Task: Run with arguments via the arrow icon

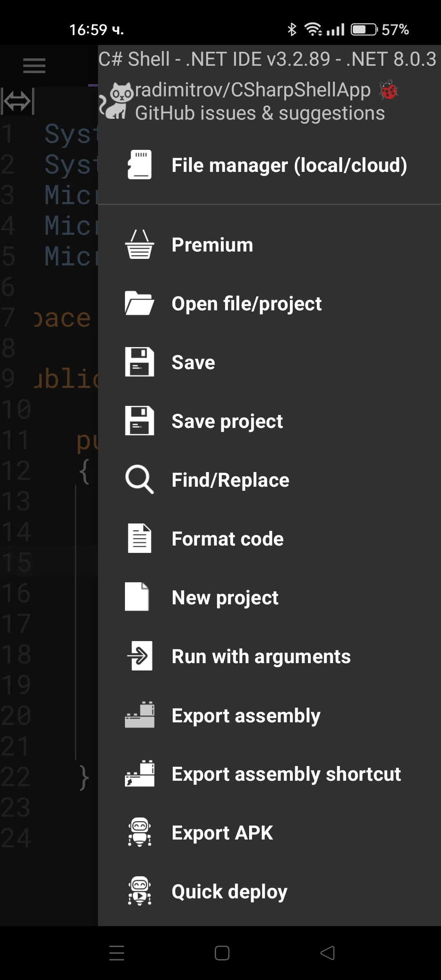Action: pyautogui.click(x=139, y=656)
